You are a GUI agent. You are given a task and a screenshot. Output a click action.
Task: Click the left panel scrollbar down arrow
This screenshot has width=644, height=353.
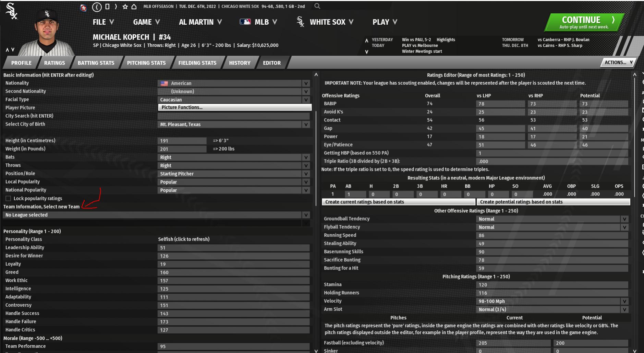[x=316, y=351]
